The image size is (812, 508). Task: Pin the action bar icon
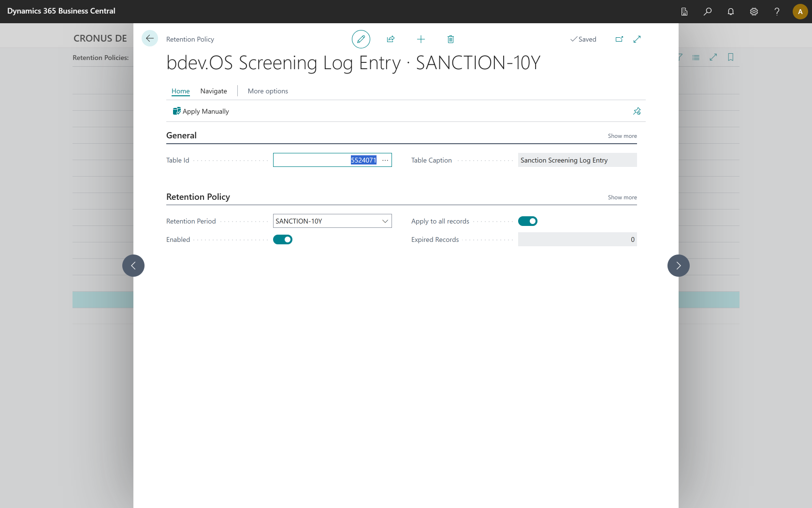click(637, 111)
